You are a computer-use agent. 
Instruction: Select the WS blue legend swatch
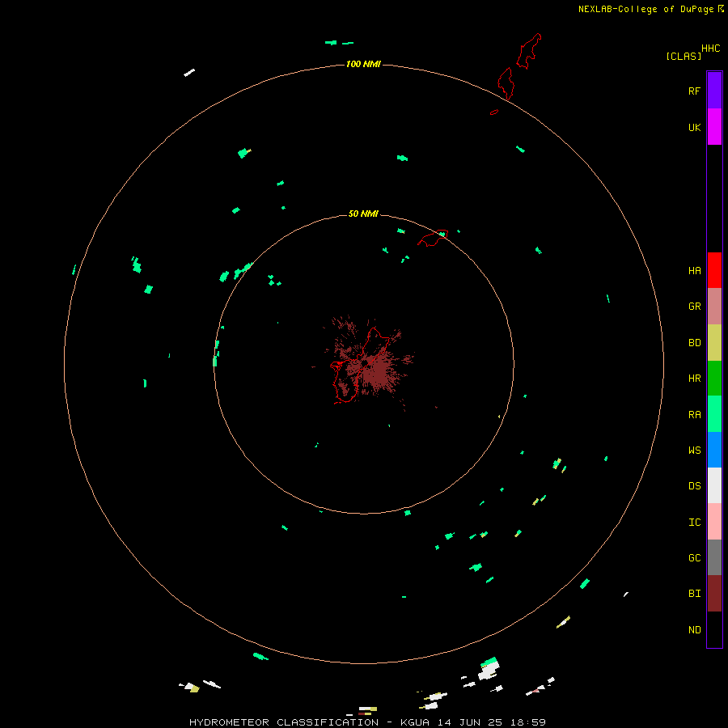[714, 450]
